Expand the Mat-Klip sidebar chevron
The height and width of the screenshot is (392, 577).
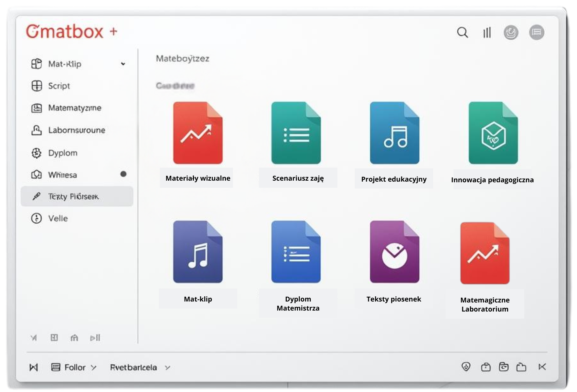click(123, 64)
